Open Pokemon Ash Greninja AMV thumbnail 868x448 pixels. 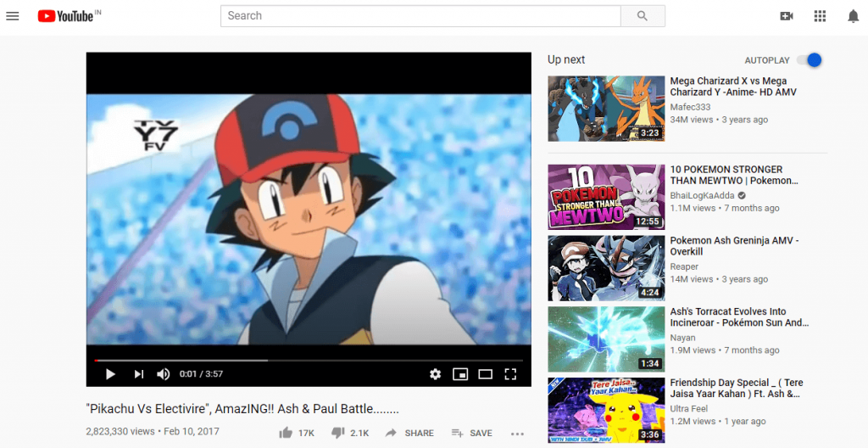606,268
